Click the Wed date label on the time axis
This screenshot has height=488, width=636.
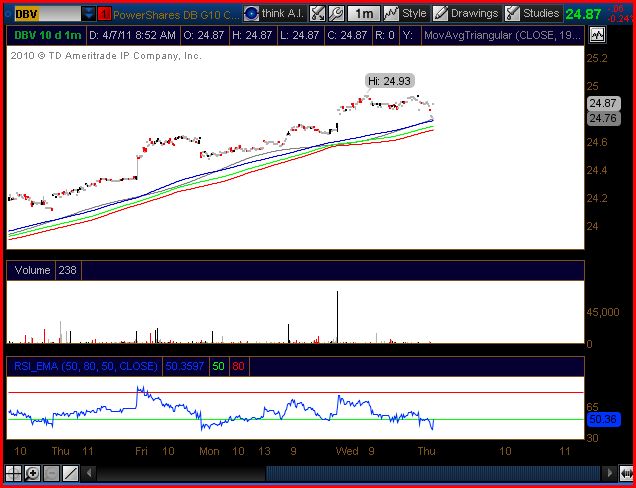[347, 451]
